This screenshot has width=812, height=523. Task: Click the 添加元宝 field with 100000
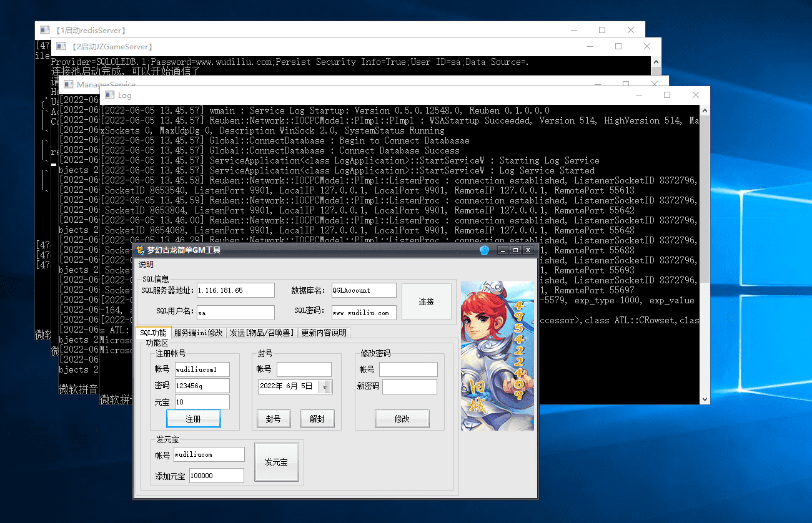point(216,476)
